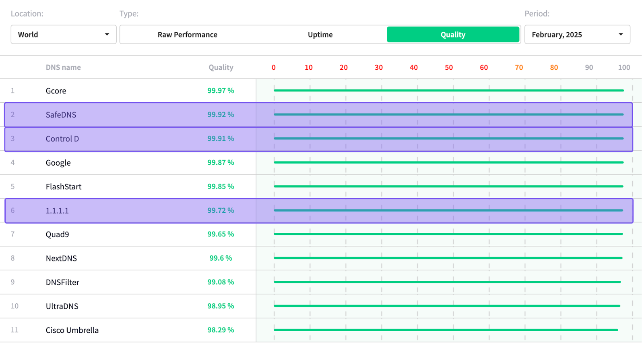Click the Quality column header
This screenshot has width=644, height=344.
(221, 67)
